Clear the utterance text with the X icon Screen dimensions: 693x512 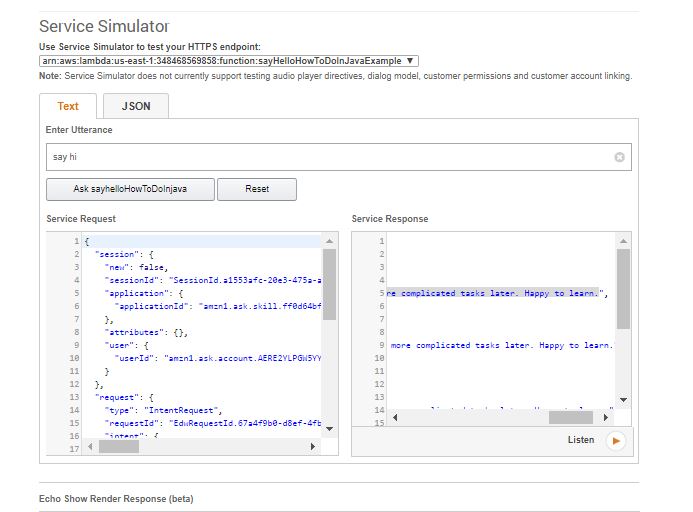619,157
